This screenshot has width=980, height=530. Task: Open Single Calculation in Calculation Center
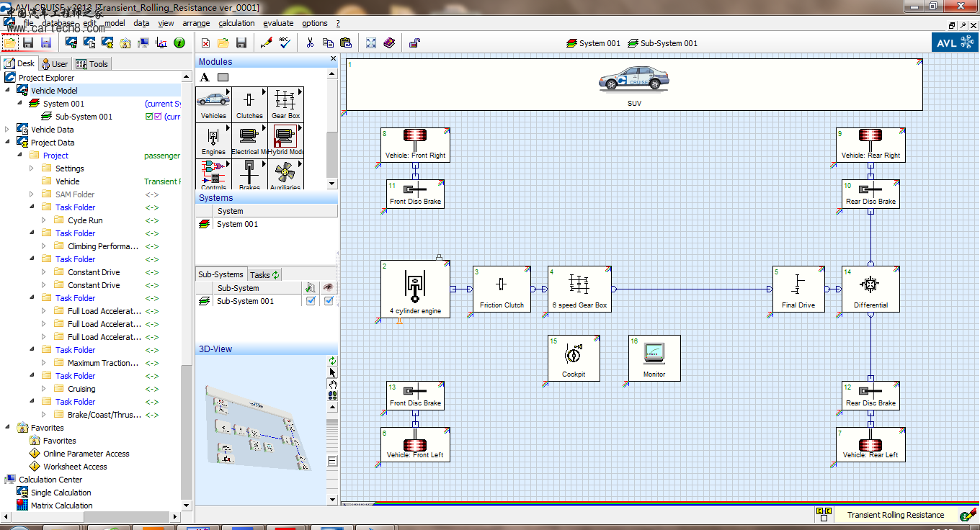[x=61, y=493]
